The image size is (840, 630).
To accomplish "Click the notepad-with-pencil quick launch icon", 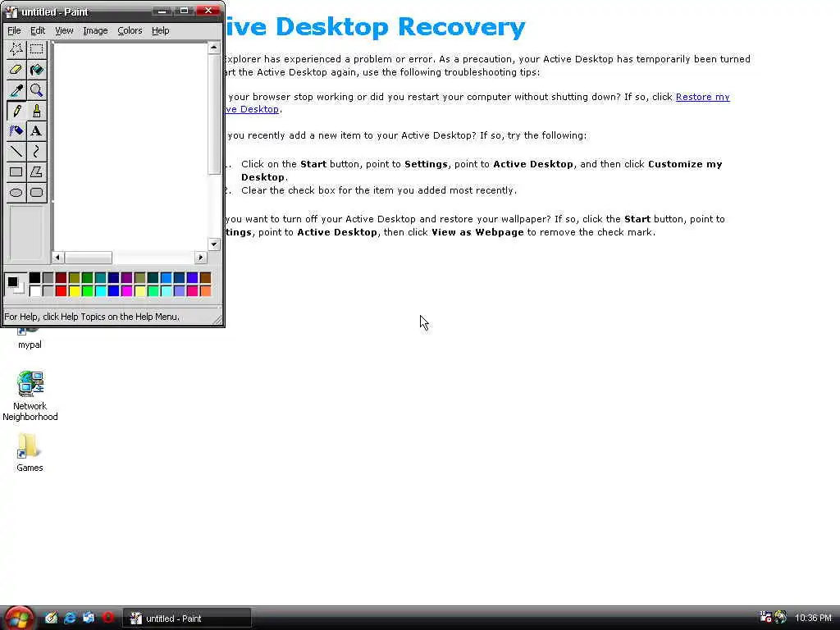I will tap(51, 618).
